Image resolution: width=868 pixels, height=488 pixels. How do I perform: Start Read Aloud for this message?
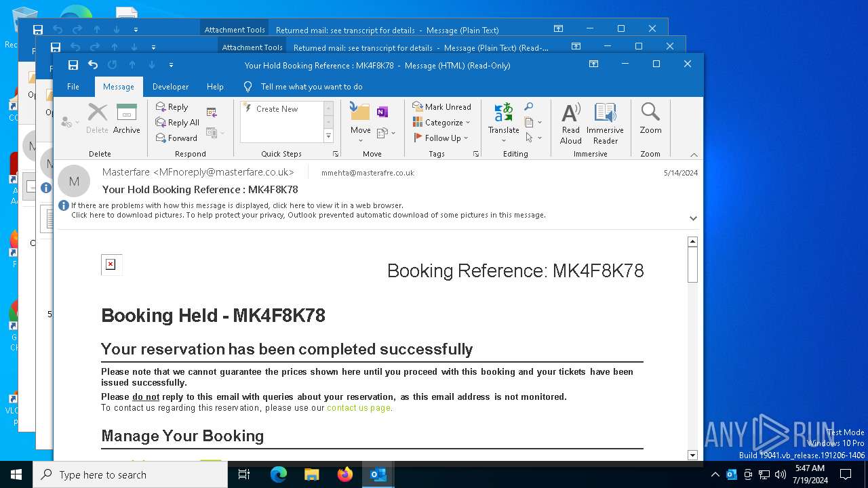(571, 123)
